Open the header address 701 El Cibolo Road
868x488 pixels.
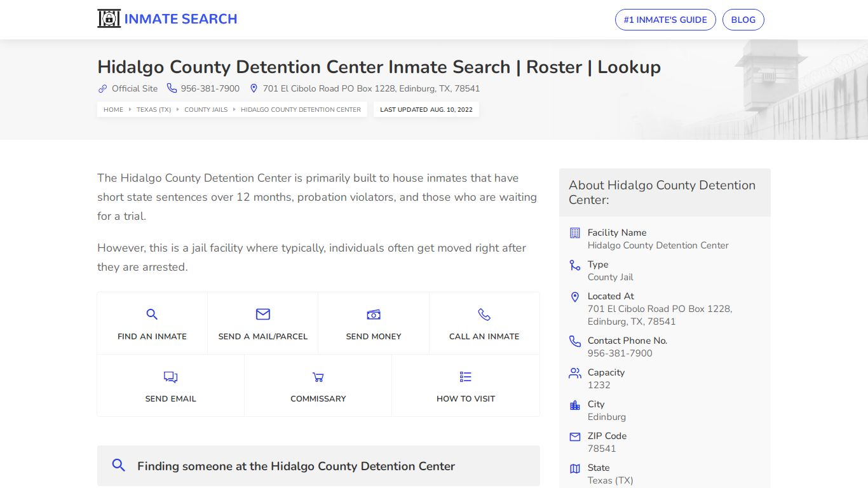[371, 88]
